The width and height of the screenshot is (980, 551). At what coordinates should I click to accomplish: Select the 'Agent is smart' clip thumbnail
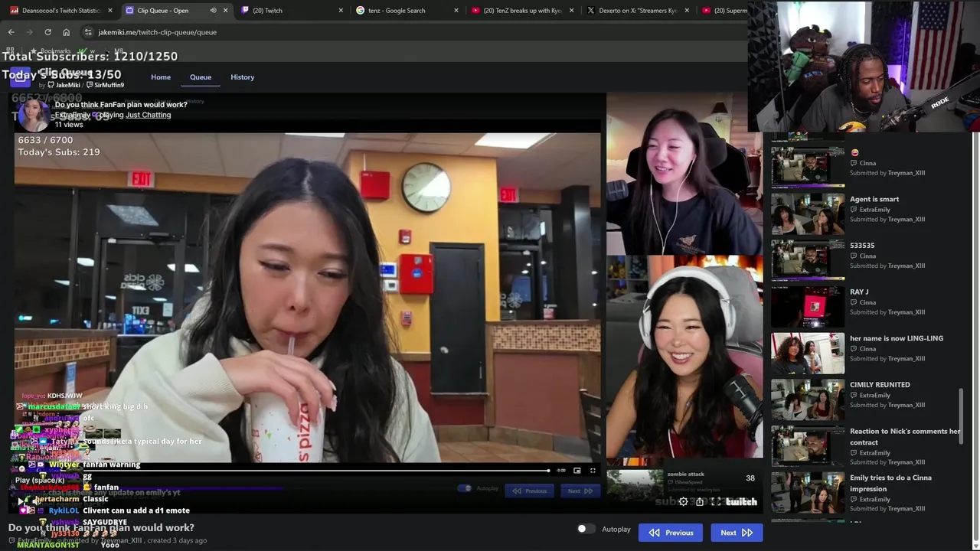pos(808,214)
